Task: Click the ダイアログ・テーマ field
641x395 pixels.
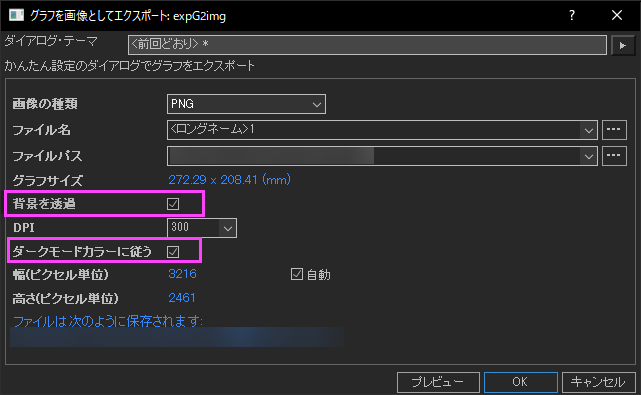Action: click(x=367, y=45)
